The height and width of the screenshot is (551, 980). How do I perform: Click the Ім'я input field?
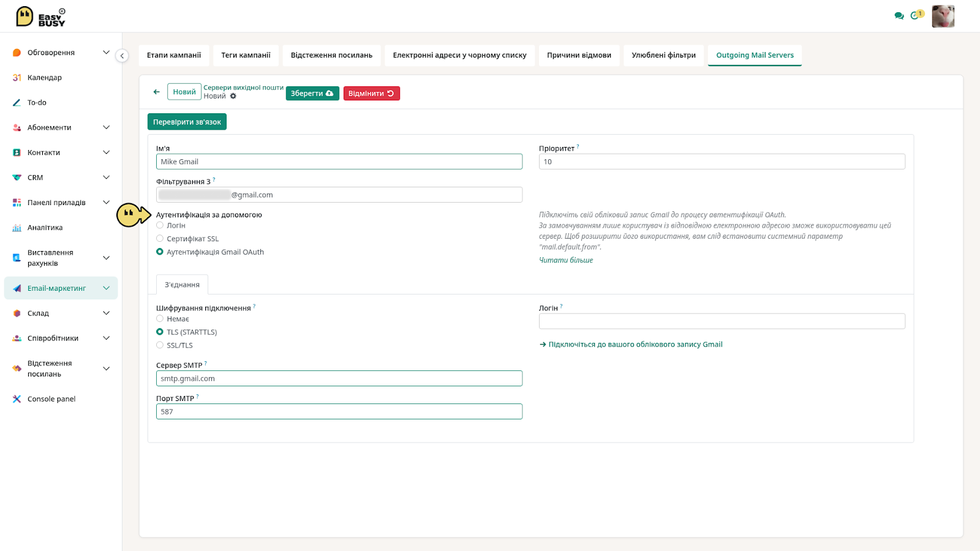pos(339,162)
